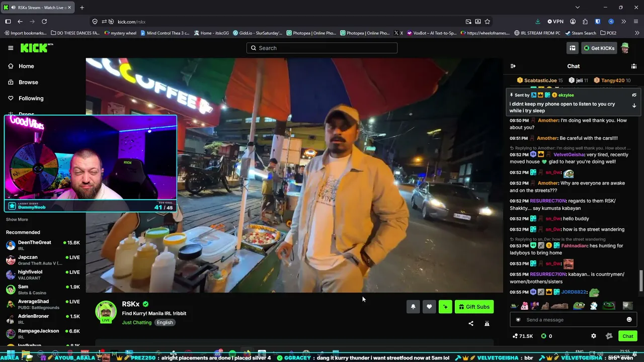Open the mystery wheel bookmark
Viewport: 644px width, 362px height.
coord(120,33)
